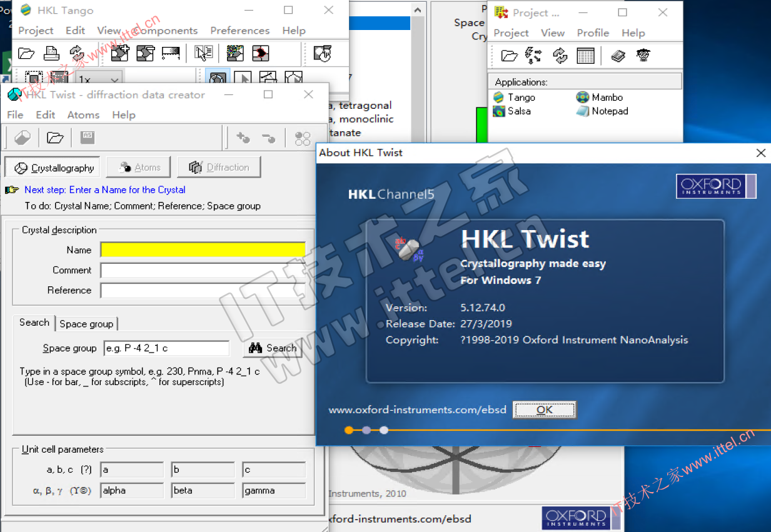Click new crystal icon in Twist toolbar
This screenshot has width=771, height=532.
(x=23, y=138)
